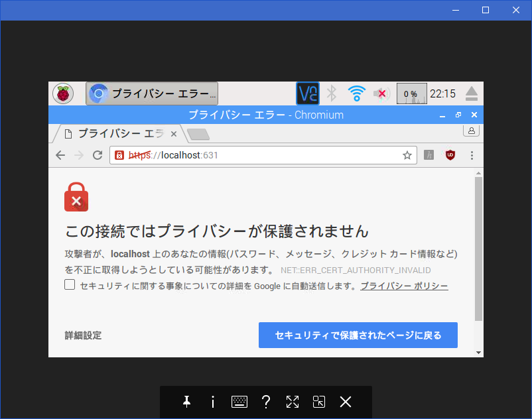Pin the VNC viewer toolbar
Image resolution: width=532 pixels, height=419 pixels.
coord(186,401)
